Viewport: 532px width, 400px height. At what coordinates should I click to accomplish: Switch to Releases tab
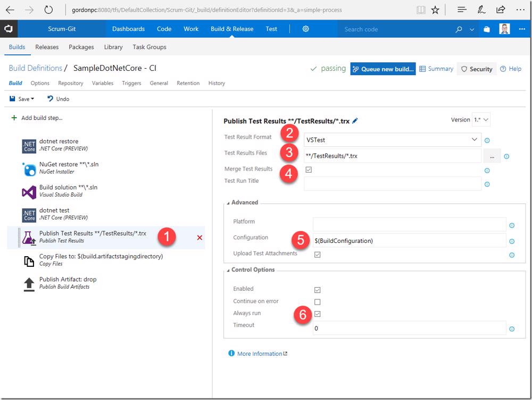pos(47,47)
